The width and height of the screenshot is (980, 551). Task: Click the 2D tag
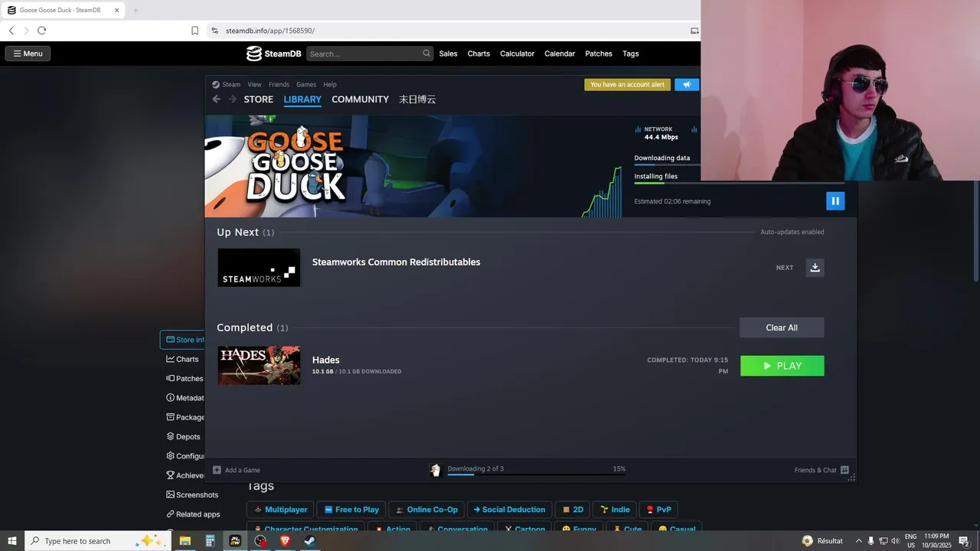click(573, 510)
